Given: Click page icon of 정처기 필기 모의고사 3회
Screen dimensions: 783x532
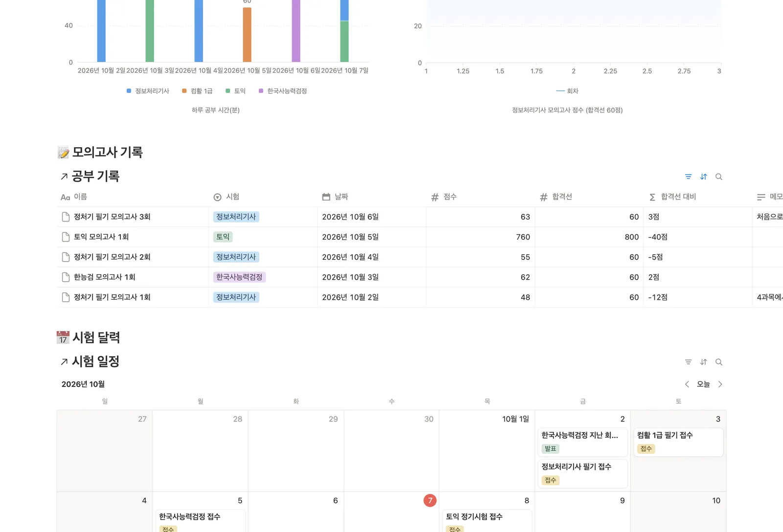Looking at the screenshot, I should click(x=66, y=217).
